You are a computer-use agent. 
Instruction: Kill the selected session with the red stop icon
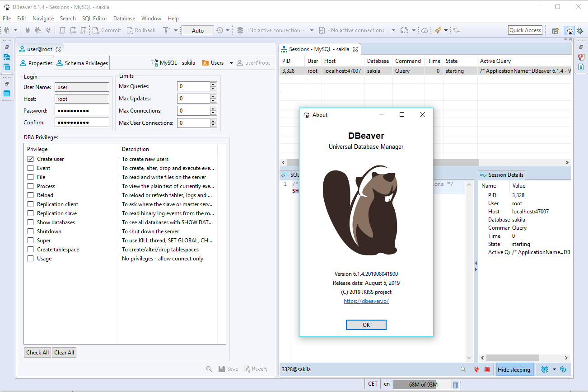click(487, 369)
